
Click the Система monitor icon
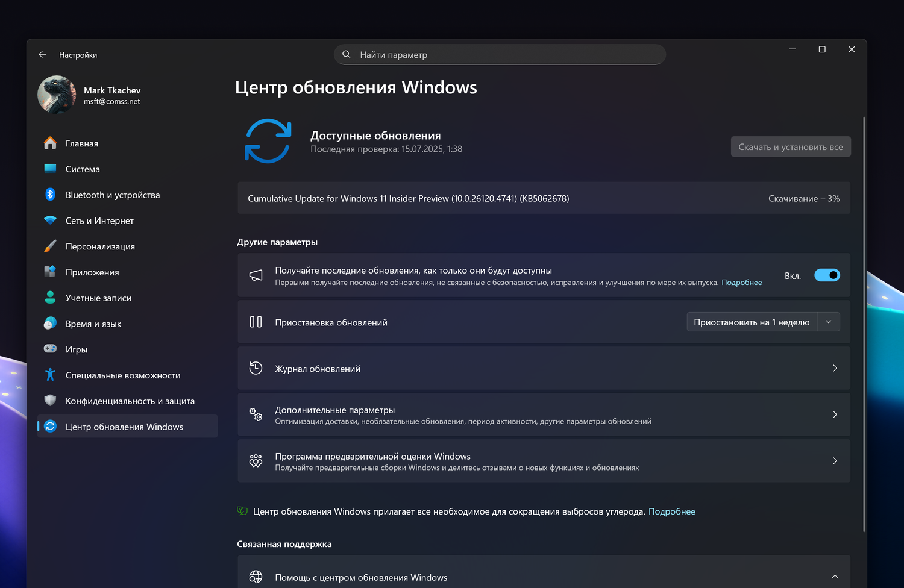(50, 169)
